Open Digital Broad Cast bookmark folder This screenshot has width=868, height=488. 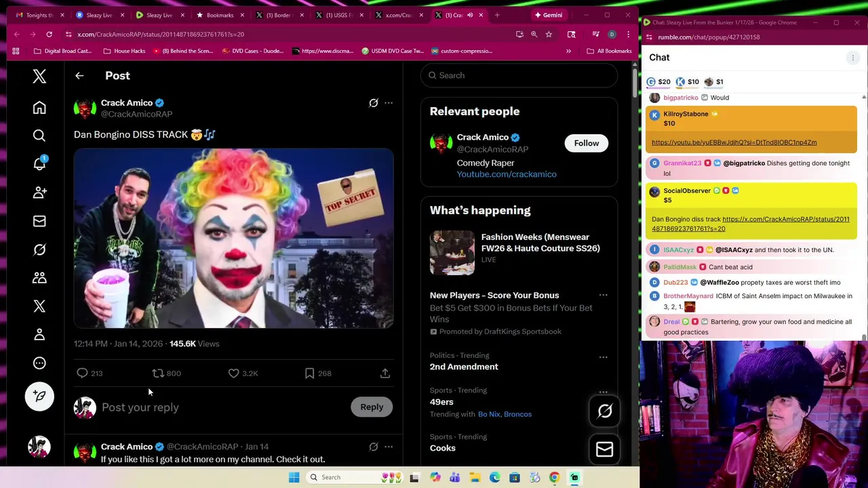62,51
